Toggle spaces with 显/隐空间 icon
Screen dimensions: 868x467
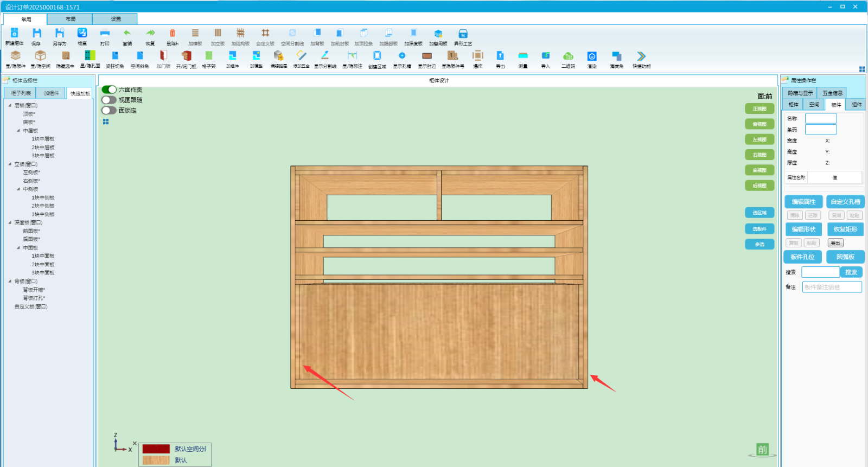tap(40, 56)
